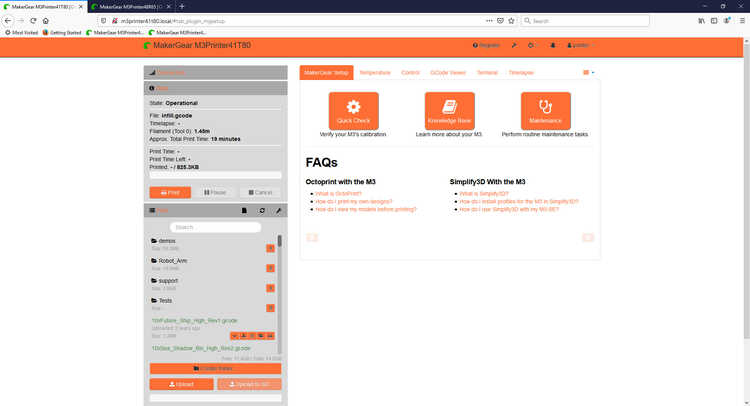
Task: Click the Pause button
Action: pyautogui.click(x=215, y=192)
